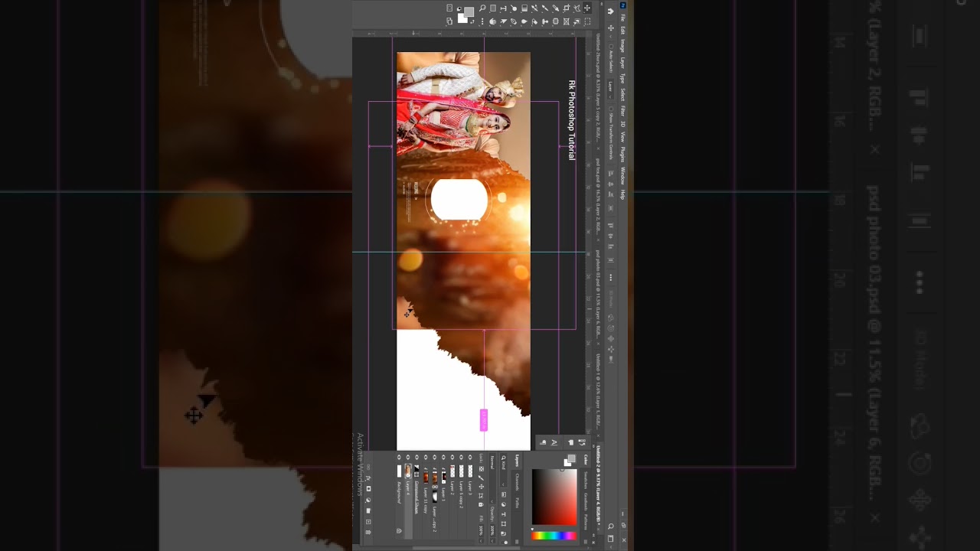Open the Normal blend mode dropdown
Screen dimensions: 980x551
click(x=492, y=478)
